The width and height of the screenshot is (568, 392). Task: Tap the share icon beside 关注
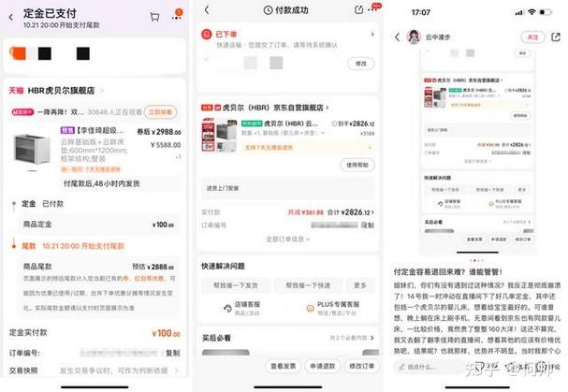pos(556,36)
